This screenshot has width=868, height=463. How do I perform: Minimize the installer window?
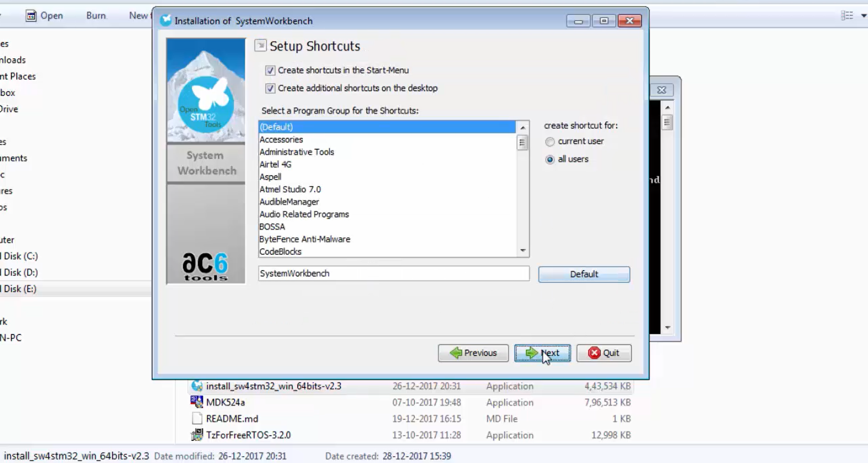coord(578,21)
